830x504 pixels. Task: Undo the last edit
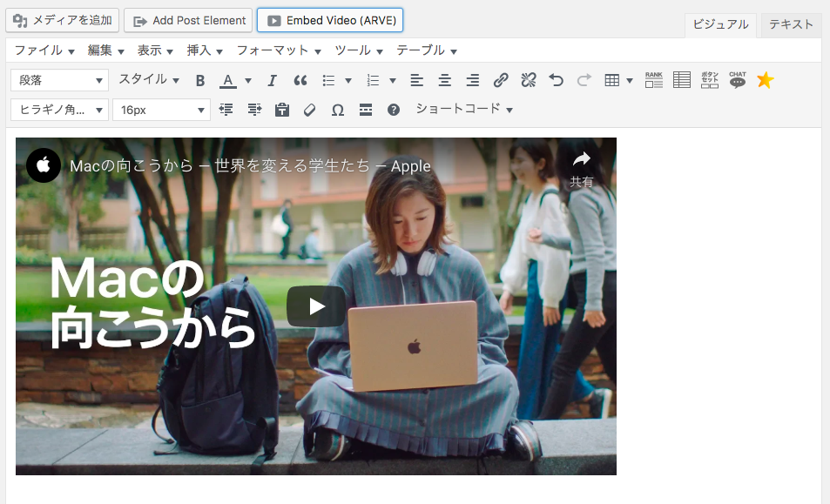556,80
